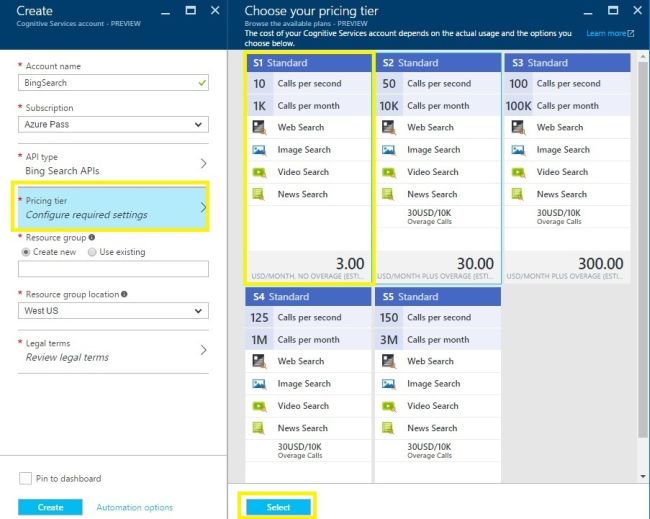
Task: Click News Search icon in S2 Standard card
Action: (x=388, y=194)
